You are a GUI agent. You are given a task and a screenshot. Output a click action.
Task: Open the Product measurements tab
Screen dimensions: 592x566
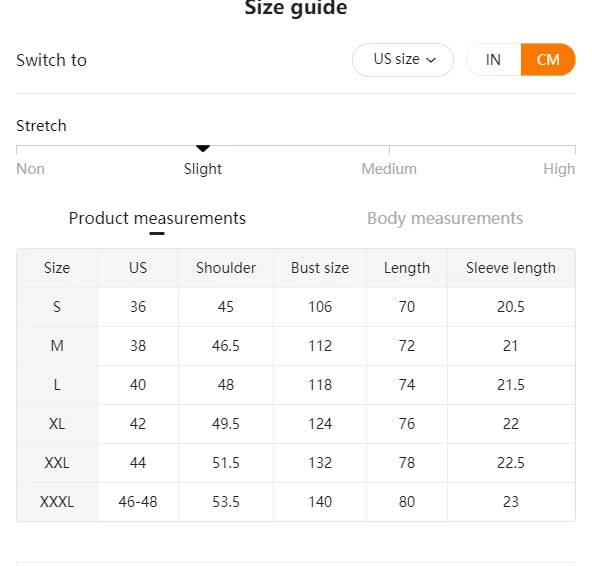click(x=157, y=218)
